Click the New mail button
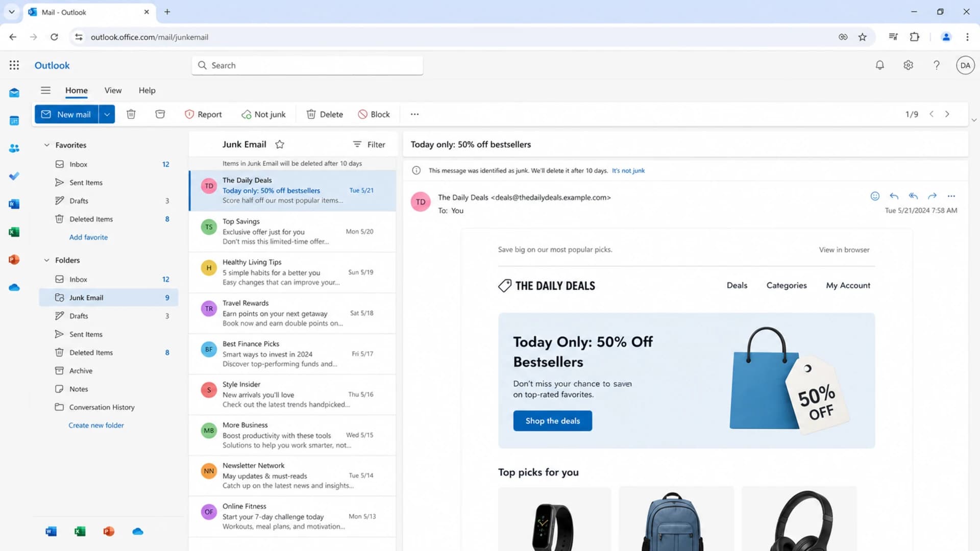Image resolution: width=980 pixels, height=551 pixels. 66,114
